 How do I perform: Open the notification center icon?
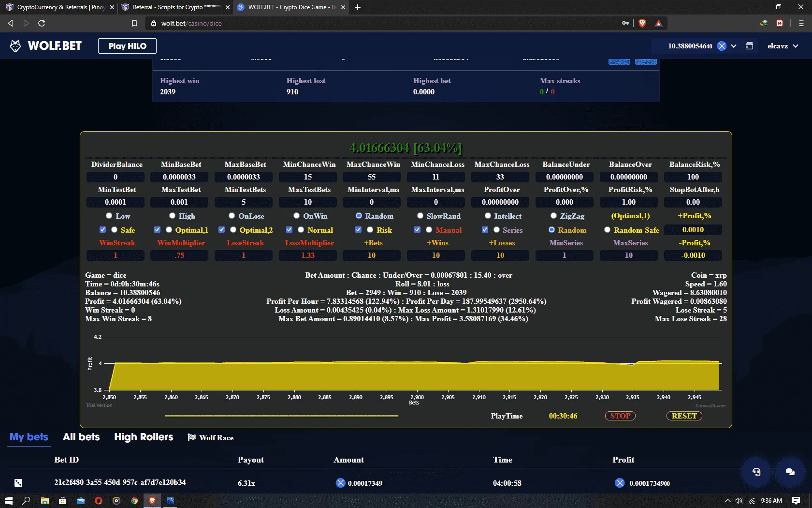[796, 501]
